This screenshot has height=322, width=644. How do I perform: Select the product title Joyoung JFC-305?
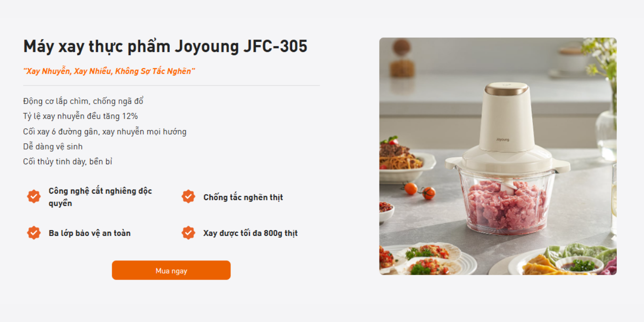[165, 46]
